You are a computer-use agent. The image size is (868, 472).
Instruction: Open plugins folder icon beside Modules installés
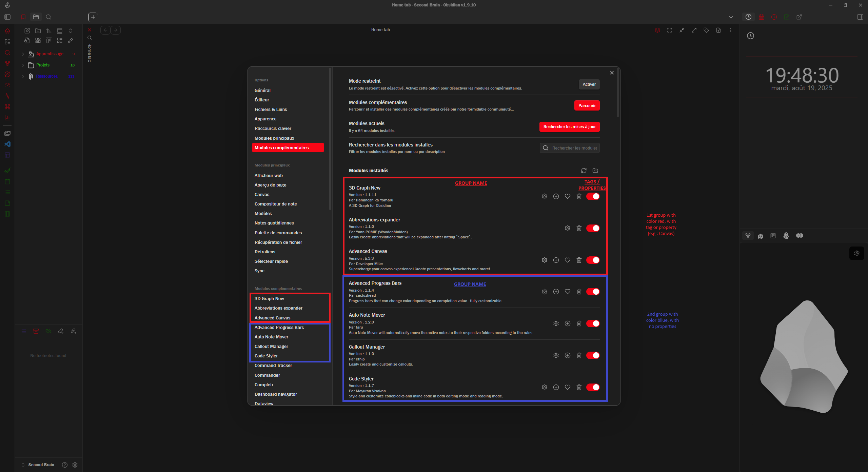point(595,171)
